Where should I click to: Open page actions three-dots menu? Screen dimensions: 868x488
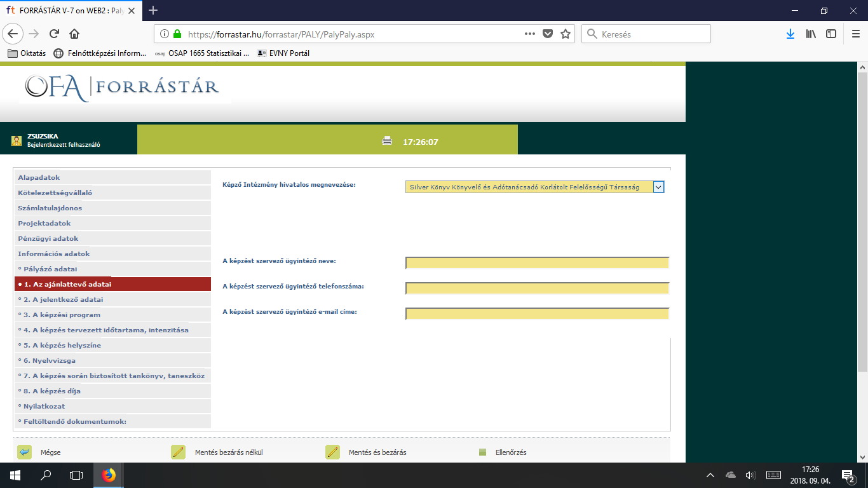coord(530,34)
